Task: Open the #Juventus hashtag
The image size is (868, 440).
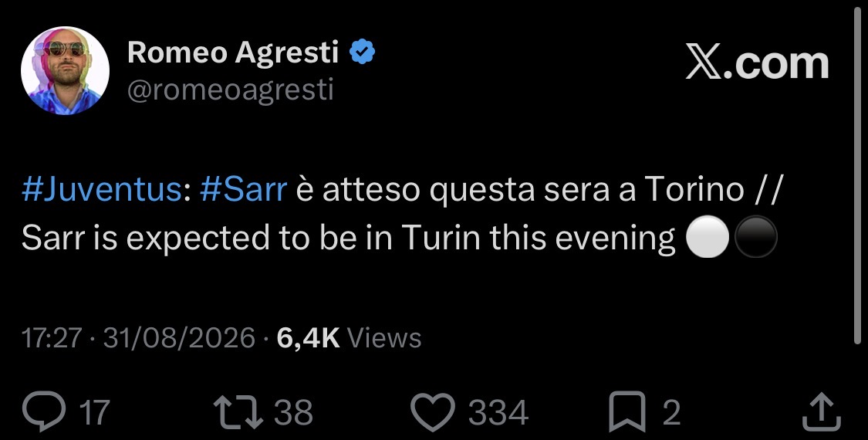Action: pyautogui.click(x=101, y=190)
